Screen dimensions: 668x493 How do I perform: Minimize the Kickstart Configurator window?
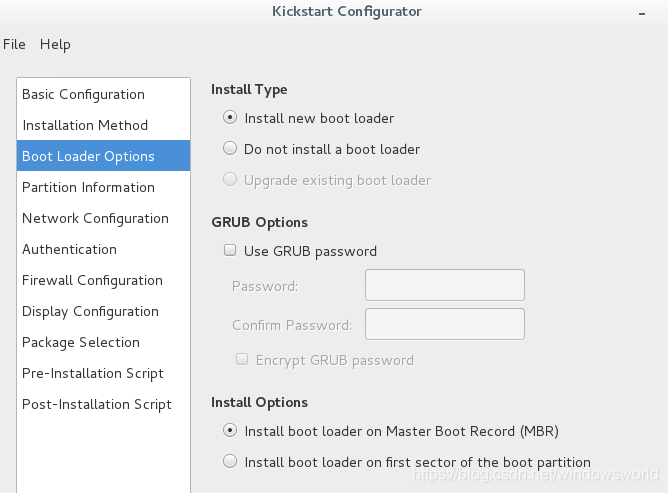coord(642,14)
